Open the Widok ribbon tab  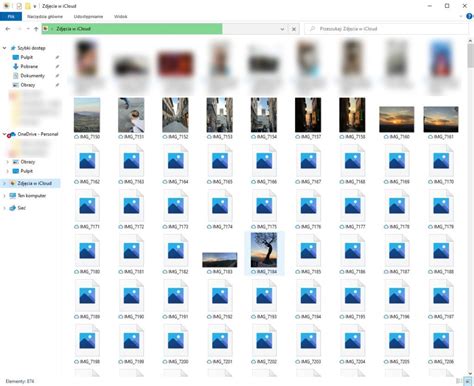point(120,16)
